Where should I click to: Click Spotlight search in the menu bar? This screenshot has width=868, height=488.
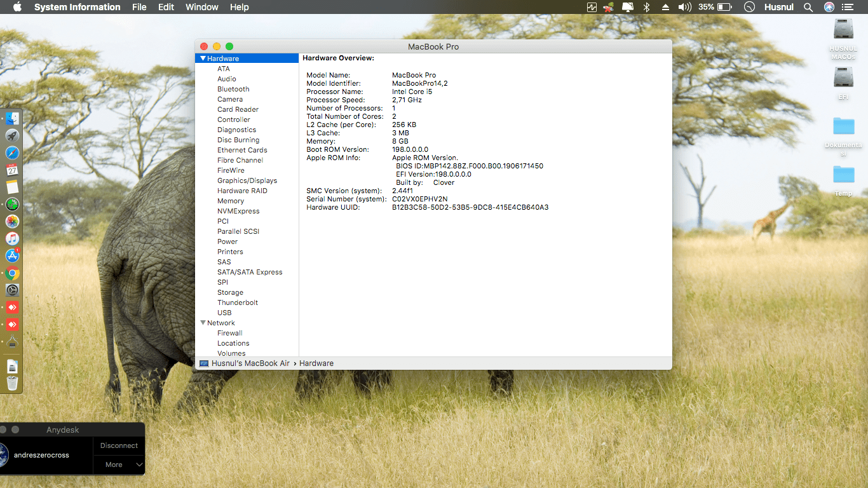(x=808, y=7)
